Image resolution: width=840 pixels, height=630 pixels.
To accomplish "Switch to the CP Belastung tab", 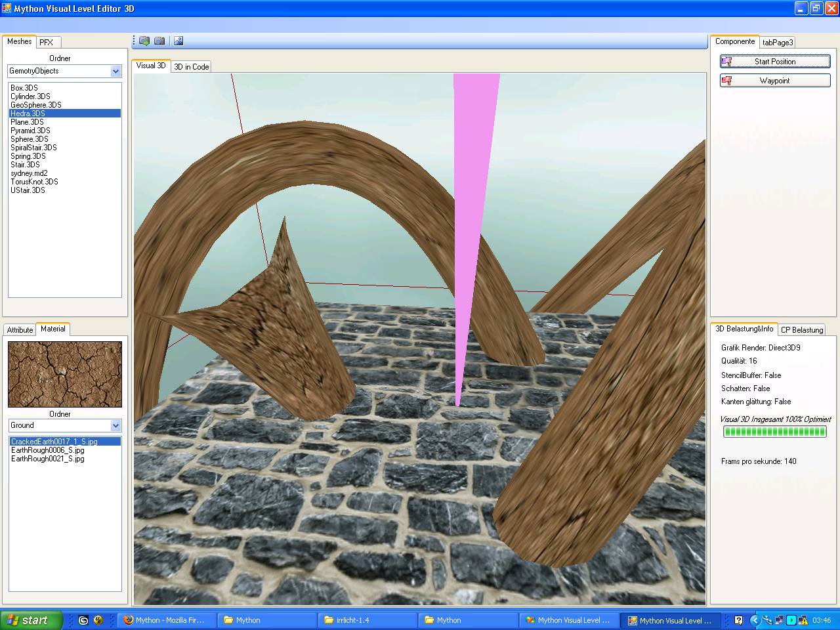I will (x=801, y=330).
